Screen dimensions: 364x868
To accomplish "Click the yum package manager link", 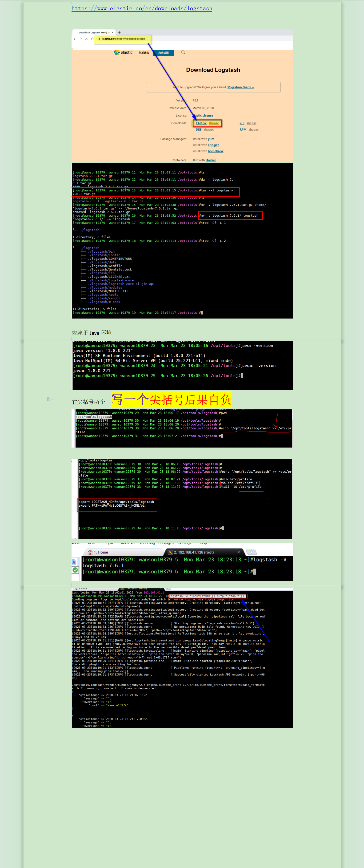I will [x=211, y=139].
